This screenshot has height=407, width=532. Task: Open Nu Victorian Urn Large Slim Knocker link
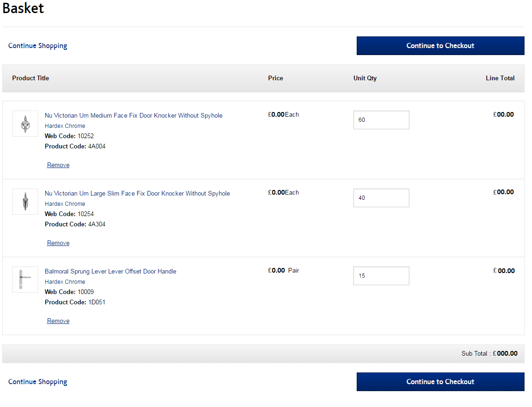(137, 193)
